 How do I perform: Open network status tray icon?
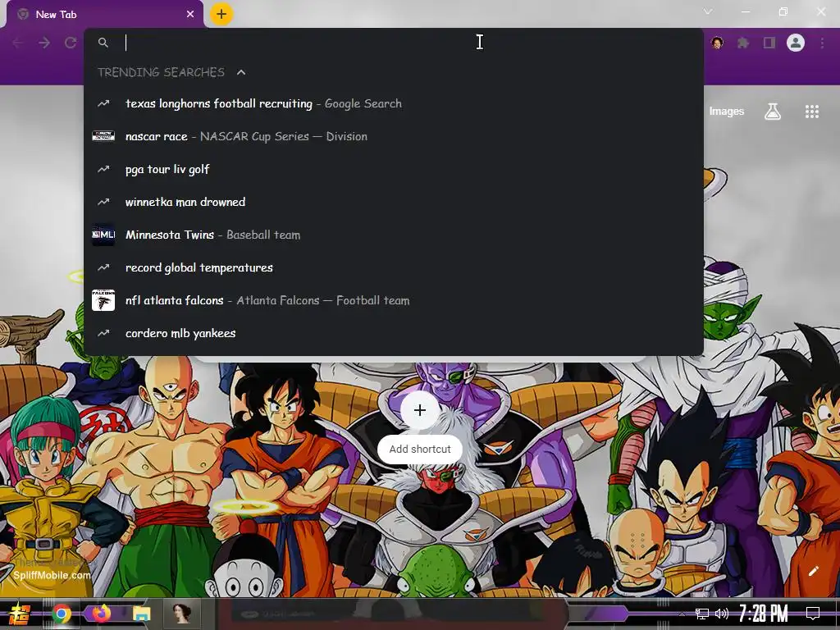coord(702,614)
